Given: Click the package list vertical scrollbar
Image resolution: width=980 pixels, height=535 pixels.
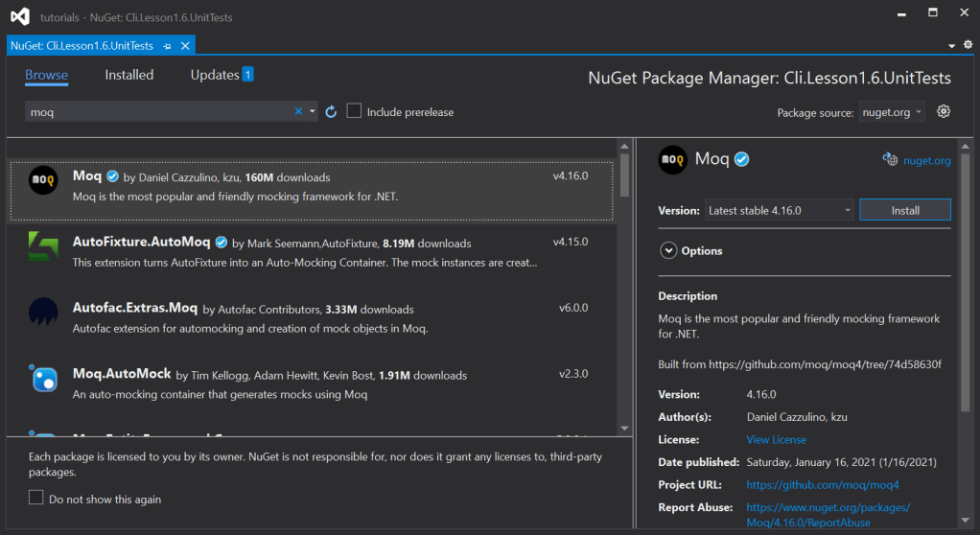Looking at the screenshot, I should (624, 174).
